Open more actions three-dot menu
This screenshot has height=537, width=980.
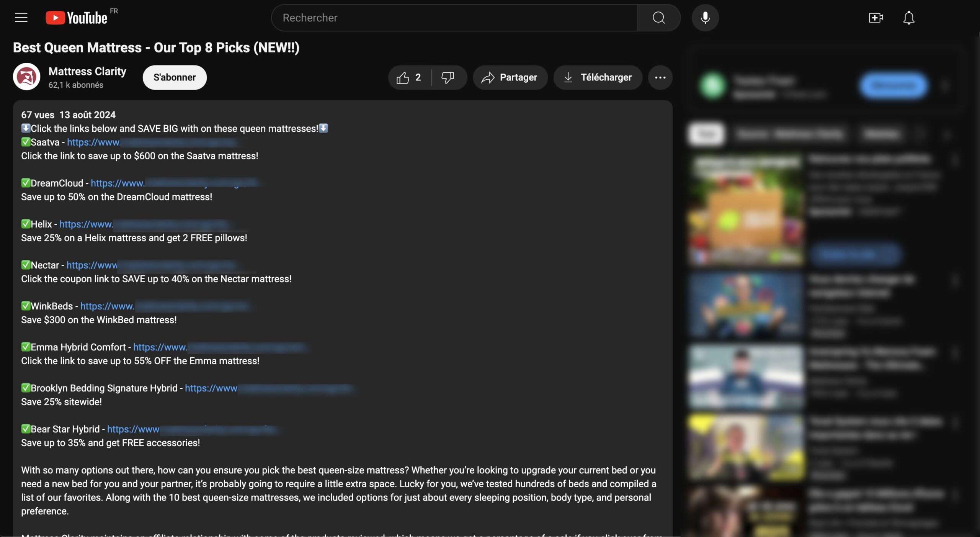click(x=660, y=77)
